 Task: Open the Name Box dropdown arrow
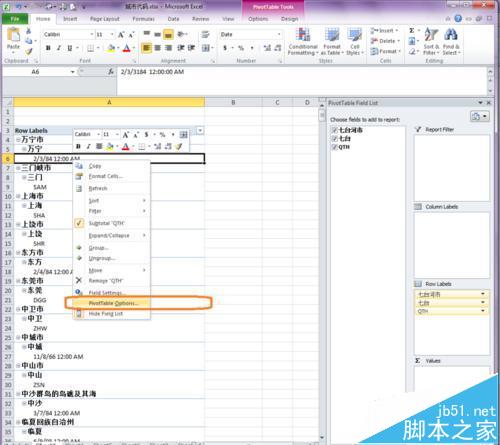pyautogui.click(x=72, y=72)
